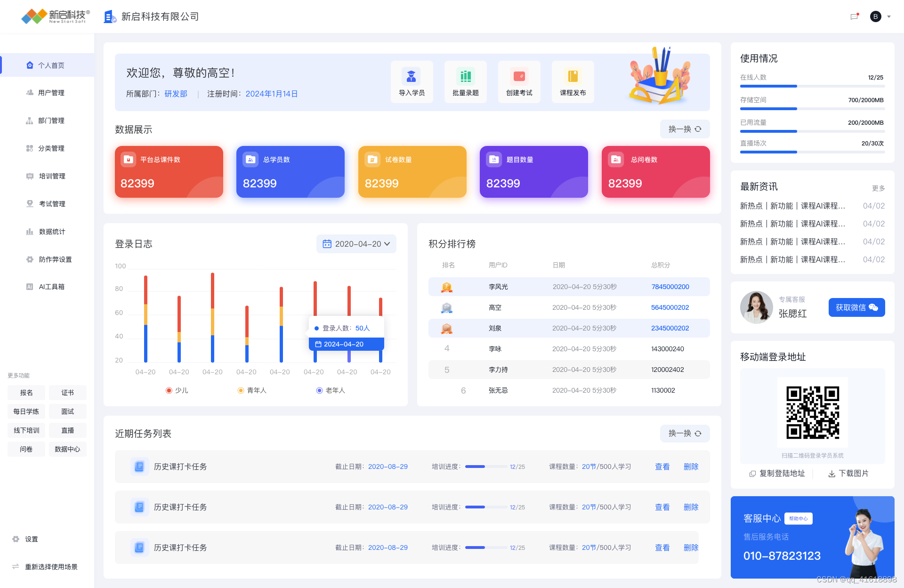904x588 pixels.
Task: Click the mobile login QR code image
Action: tap(812, 412)
